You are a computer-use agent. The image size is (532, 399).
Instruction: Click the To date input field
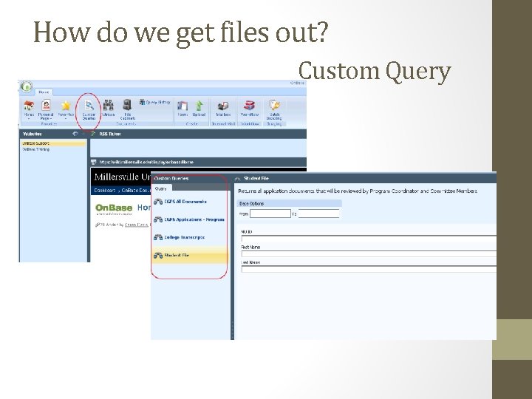pyautogui.click(x=319, y=214)
